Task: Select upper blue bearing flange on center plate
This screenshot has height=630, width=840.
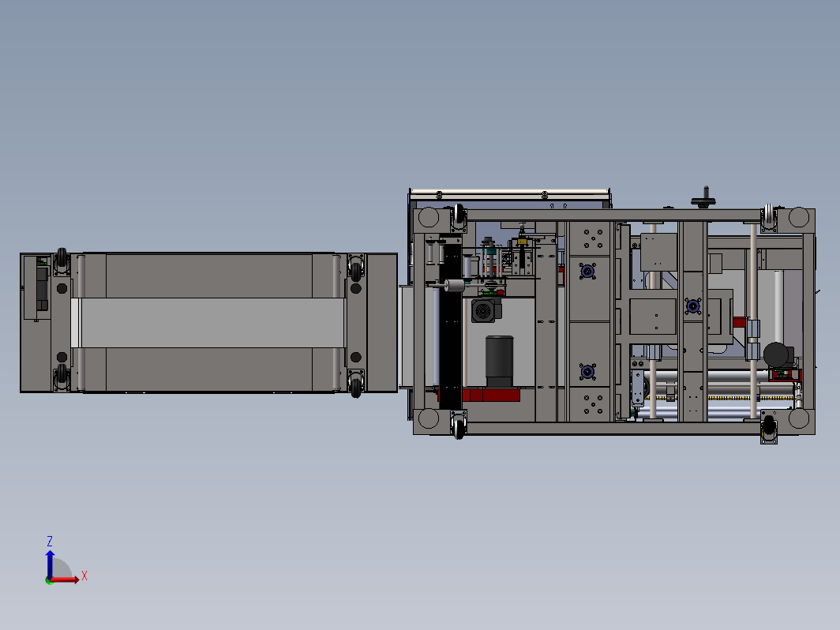Action: [587, 272]
